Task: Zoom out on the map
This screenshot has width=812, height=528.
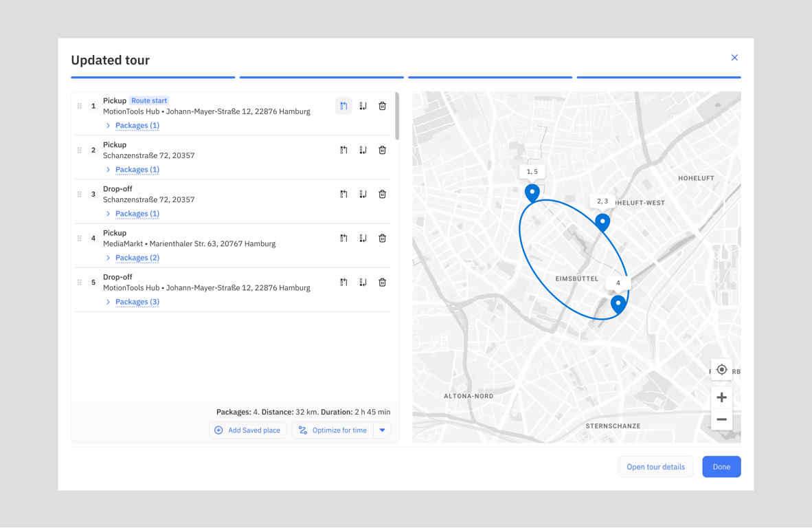Action: click(x=721, y=419)
